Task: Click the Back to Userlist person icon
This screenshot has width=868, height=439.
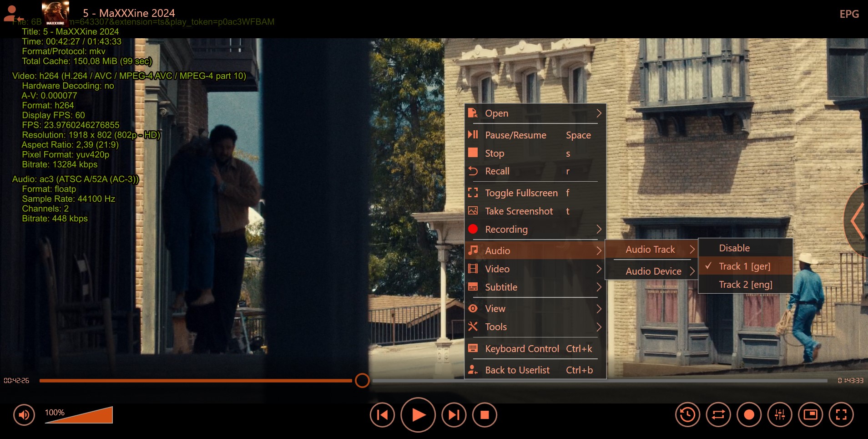Action: [x=473, y=370]
